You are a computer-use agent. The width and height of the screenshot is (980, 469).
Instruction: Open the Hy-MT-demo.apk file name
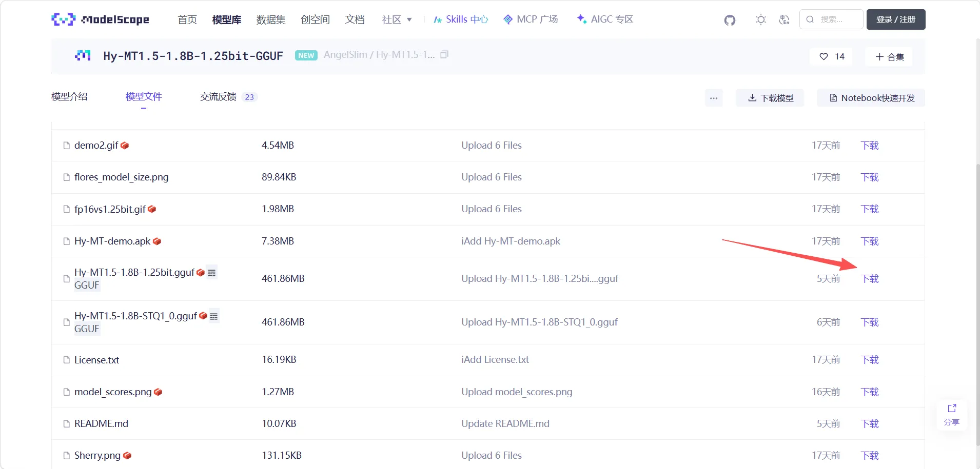112,241
